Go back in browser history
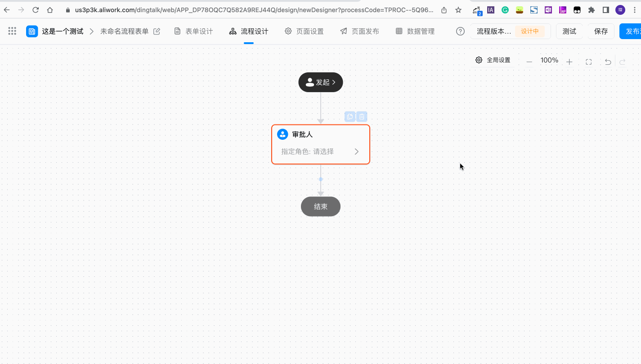641x364 pixels. point(7,10)
